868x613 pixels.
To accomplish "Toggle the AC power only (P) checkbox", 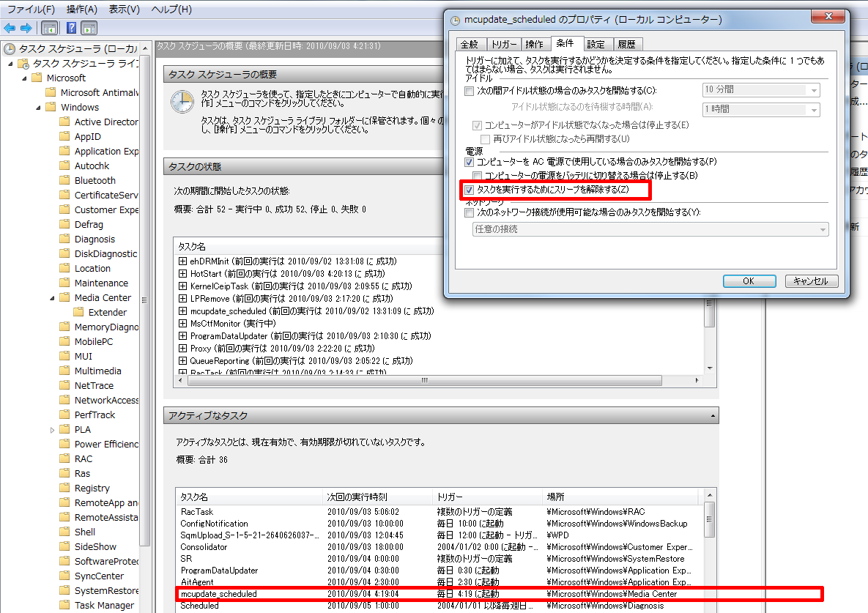I will click(470, 161).
